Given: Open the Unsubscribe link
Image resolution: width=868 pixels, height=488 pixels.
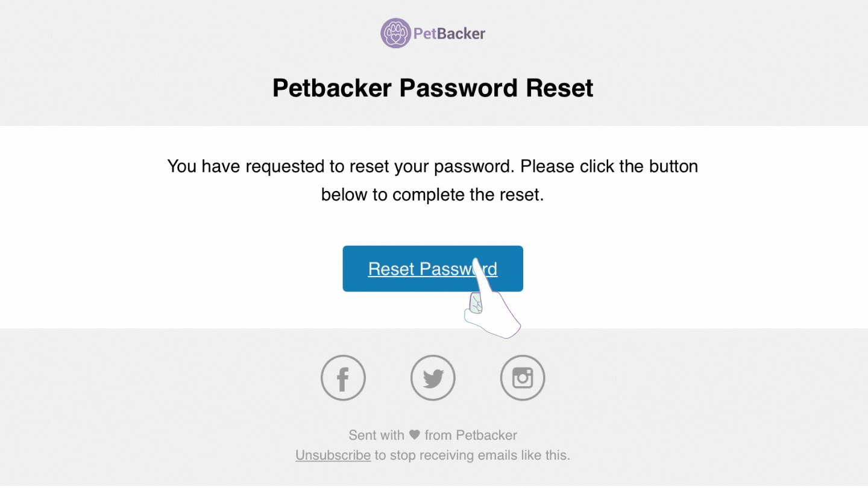Looking at the screenshot, I should tap(333, 455).
